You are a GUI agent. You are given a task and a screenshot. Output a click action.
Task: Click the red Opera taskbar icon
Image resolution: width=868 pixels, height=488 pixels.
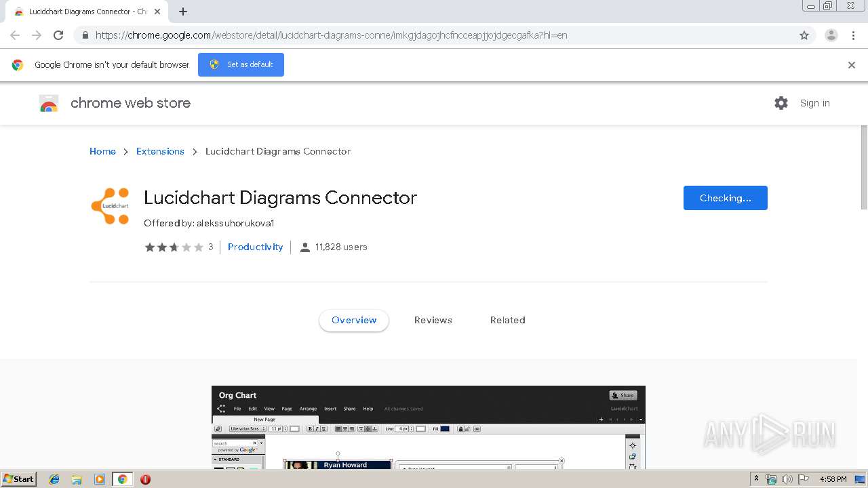click(145, 479)
